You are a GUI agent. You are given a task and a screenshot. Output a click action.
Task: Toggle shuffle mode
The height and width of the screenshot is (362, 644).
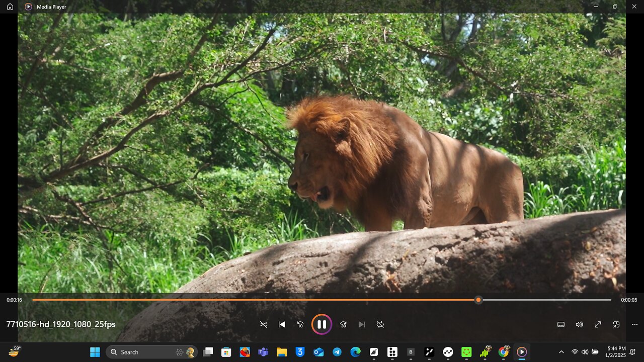(263, 324)
